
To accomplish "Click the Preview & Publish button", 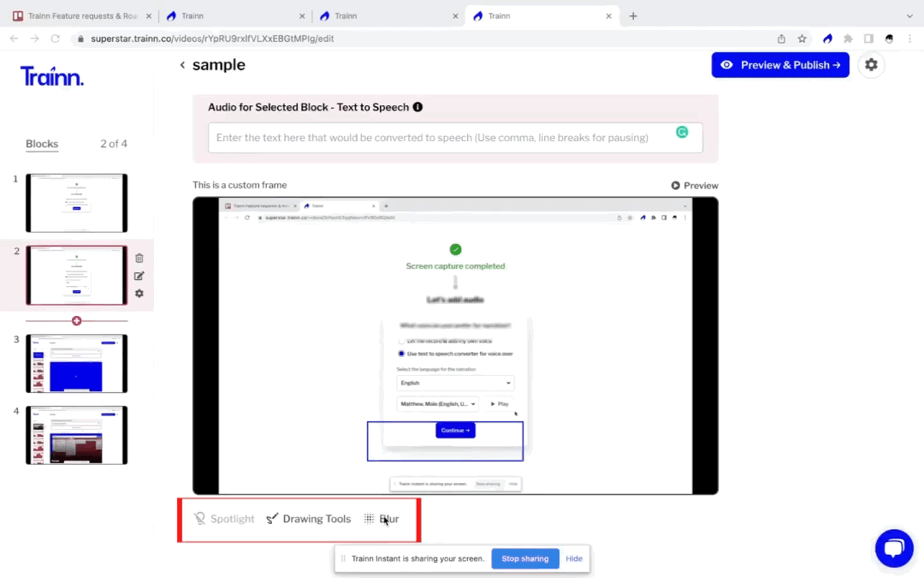I will click(780, 65).
